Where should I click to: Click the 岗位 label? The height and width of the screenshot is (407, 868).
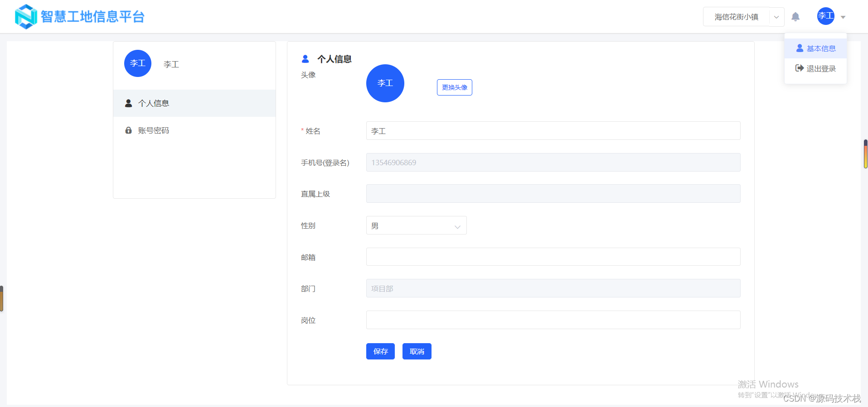pos(308,320)
